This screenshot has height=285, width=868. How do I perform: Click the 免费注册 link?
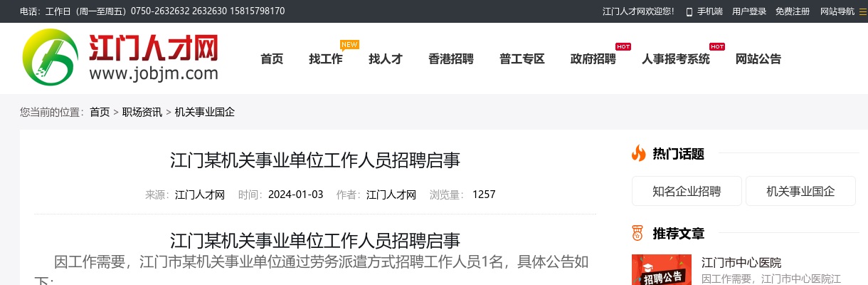pyautogui.click(x=793, y=11)
